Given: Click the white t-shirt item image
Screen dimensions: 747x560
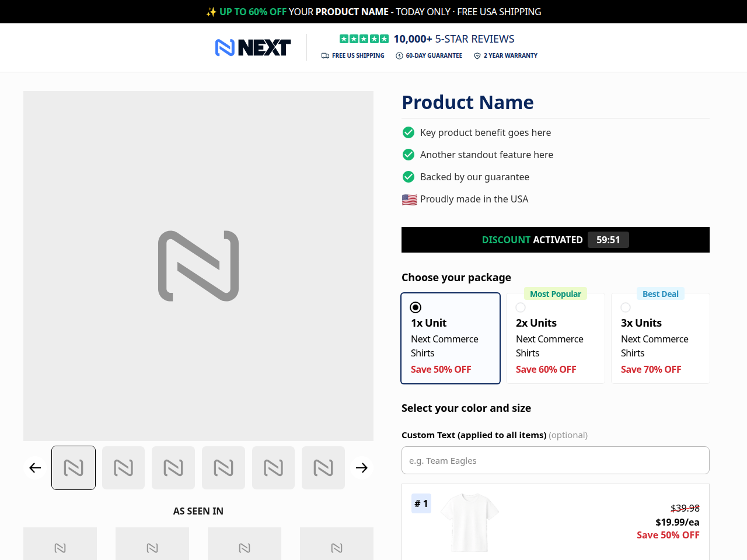Looking at the screenshot, I should click(x=470, y=522).
